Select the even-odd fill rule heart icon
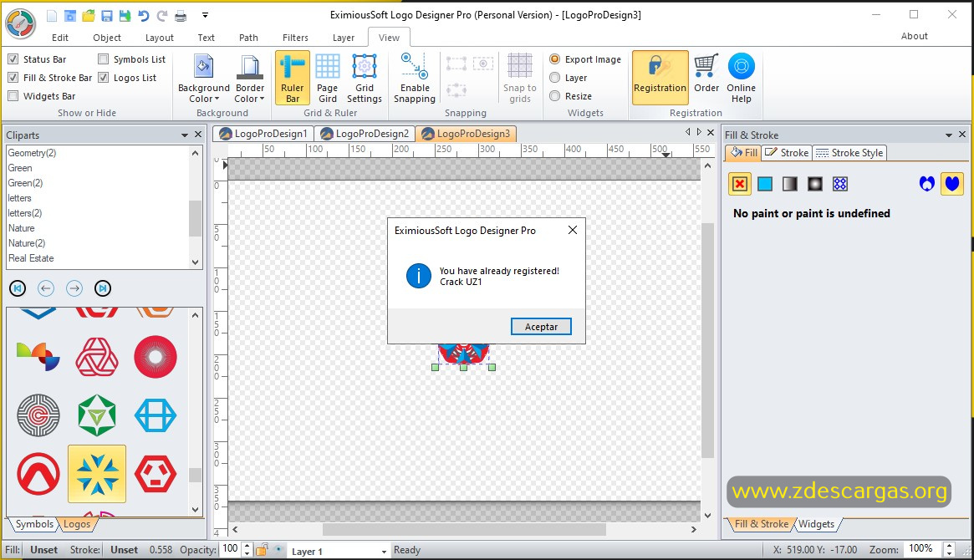The width and height of the screenshot is (974, 560). [x=927, y=184]
